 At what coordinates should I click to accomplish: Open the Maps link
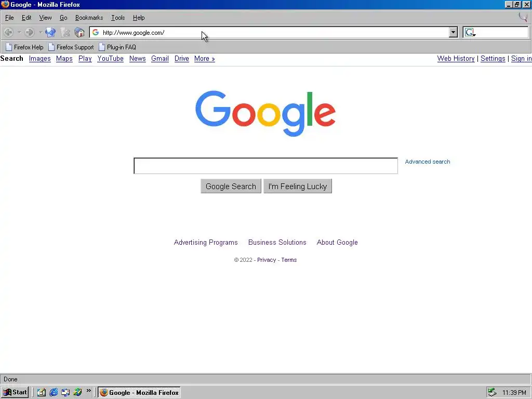tap(64, 59)
